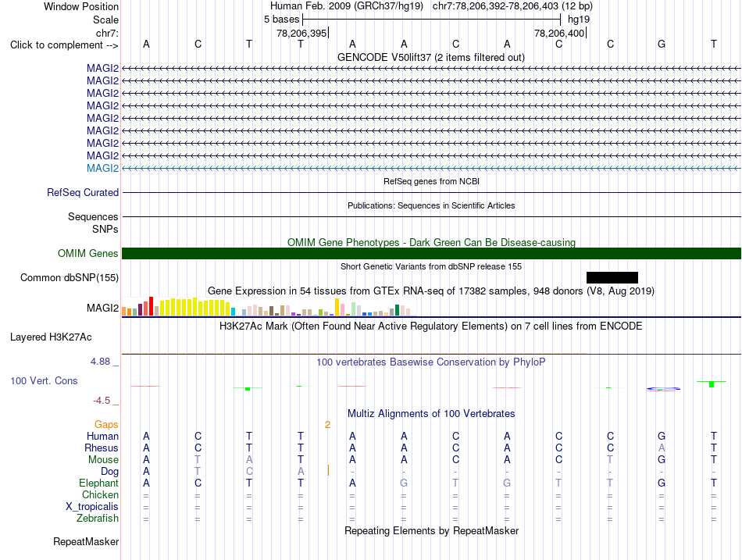This screenshot has width=742, height=560.
Task: Click the orange insertion bar in the Dog row
Action: click(328, 470)
